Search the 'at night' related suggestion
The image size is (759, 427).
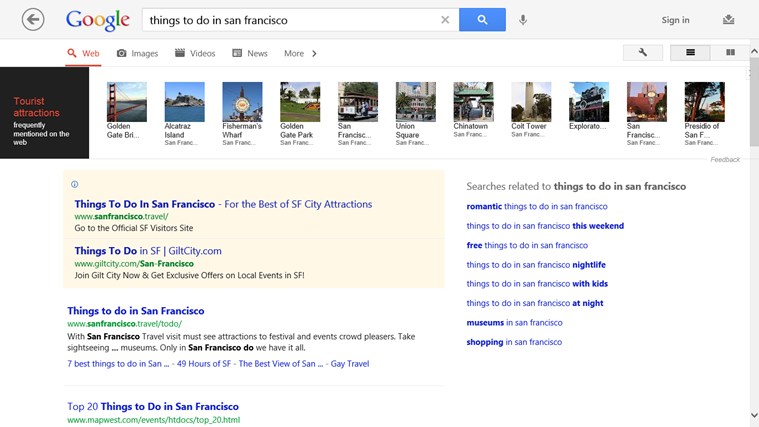pyautogui.click(x=535, y=303)
